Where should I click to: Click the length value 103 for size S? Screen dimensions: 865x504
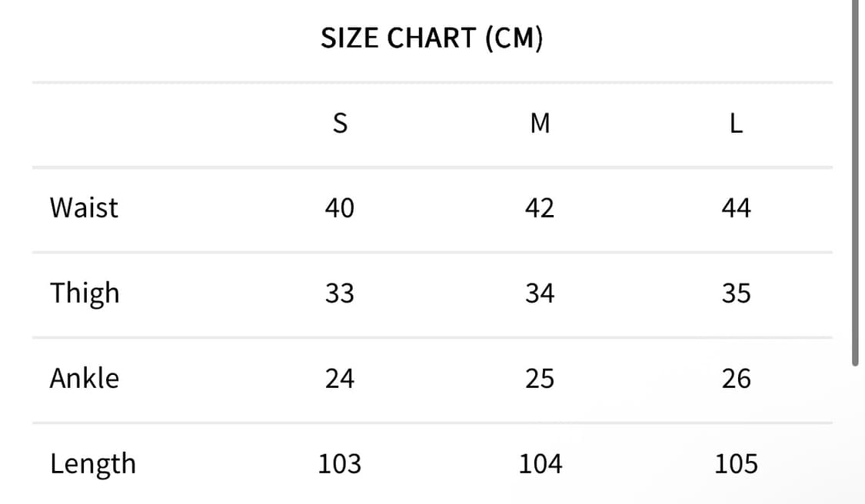pyautogui.click(x=339, y=464)
